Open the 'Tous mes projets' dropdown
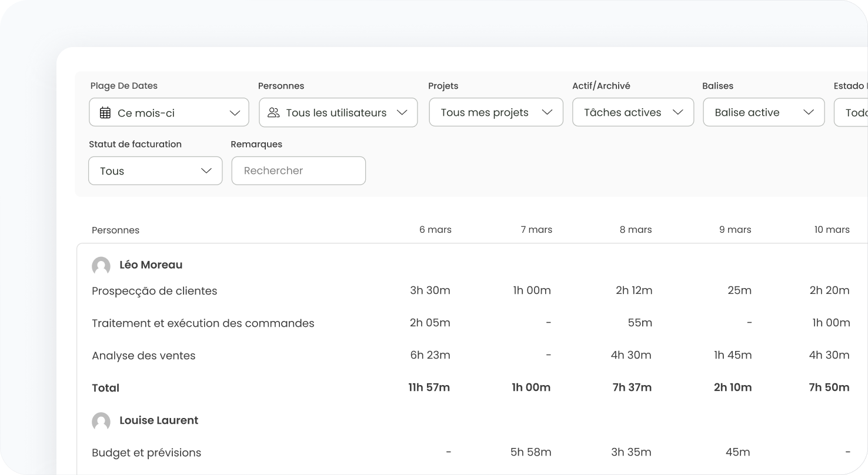This screenshot has width=868, height=475. [x=496, y=112]
